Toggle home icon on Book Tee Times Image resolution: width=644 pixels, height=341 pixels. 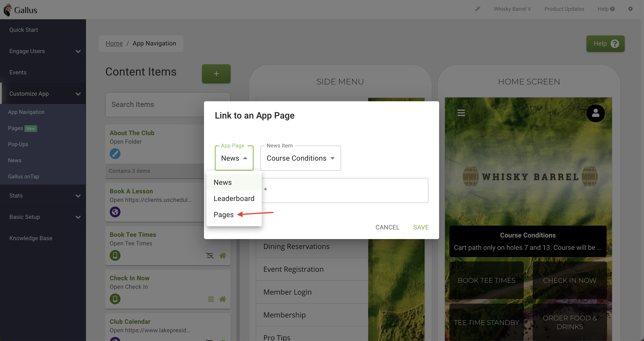[x=223, y=256]
